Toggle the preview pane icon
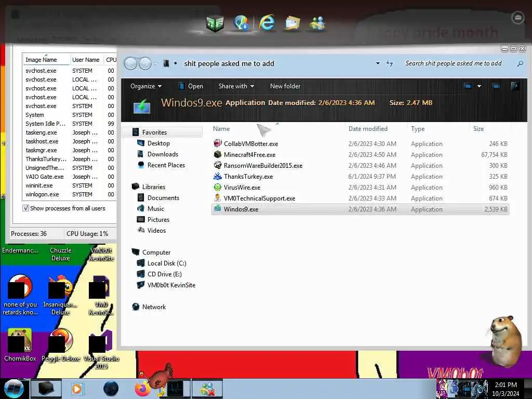 click(x=496, y=86)
